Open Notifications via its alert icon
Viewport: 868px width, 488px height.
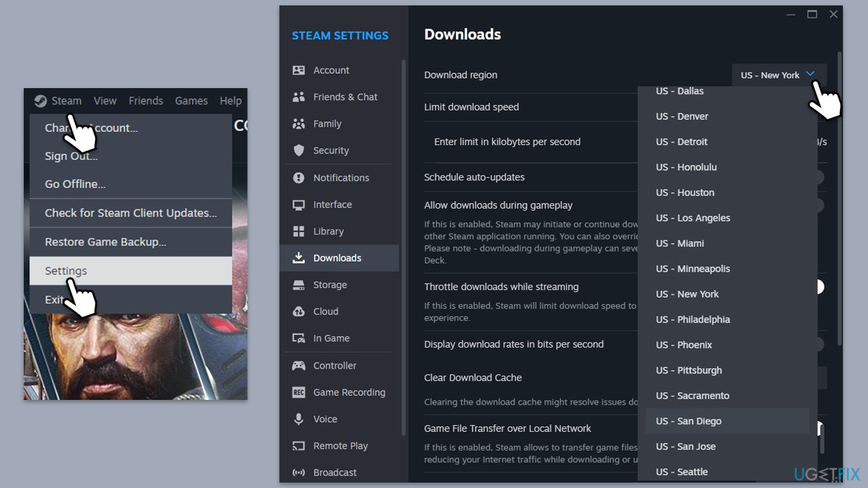pos(298,178)
